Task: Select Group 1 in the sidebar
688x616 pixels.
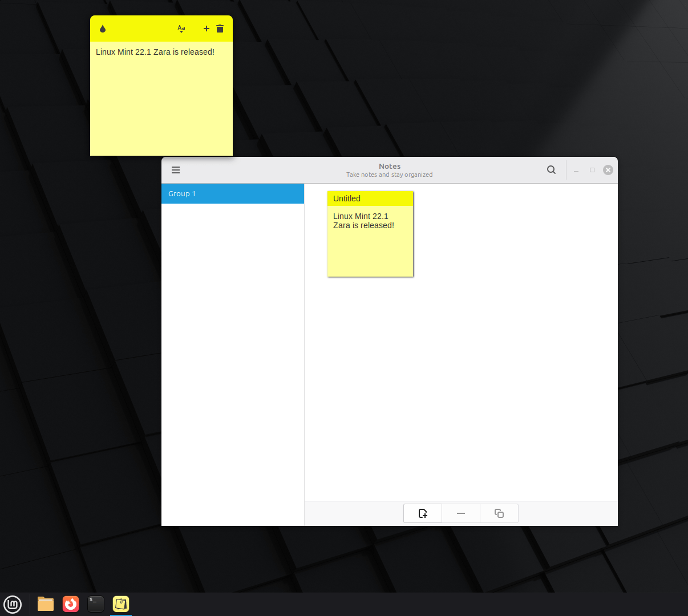Action: 232,194
